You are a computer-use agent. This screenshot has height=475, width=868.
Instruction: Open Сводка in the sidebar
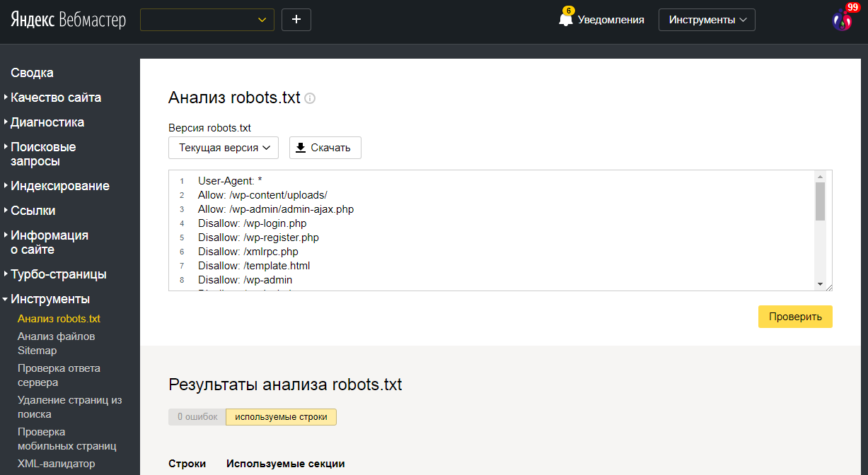coord(32,73)
